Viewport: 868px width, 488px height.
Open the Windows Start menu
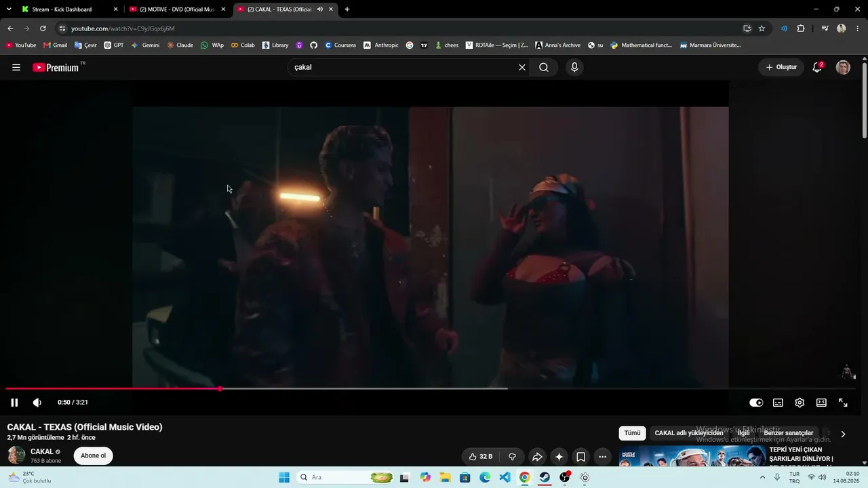284,477
